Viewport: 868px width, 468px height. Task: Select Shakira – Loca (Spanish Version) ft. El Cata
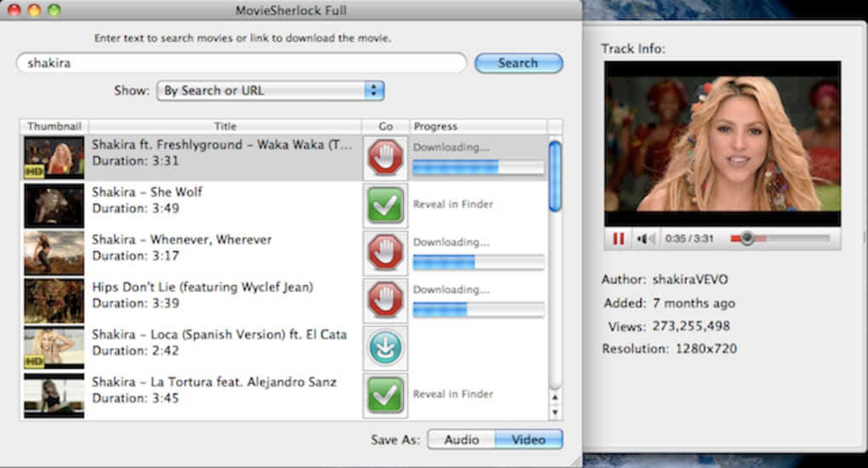(220, 334)
